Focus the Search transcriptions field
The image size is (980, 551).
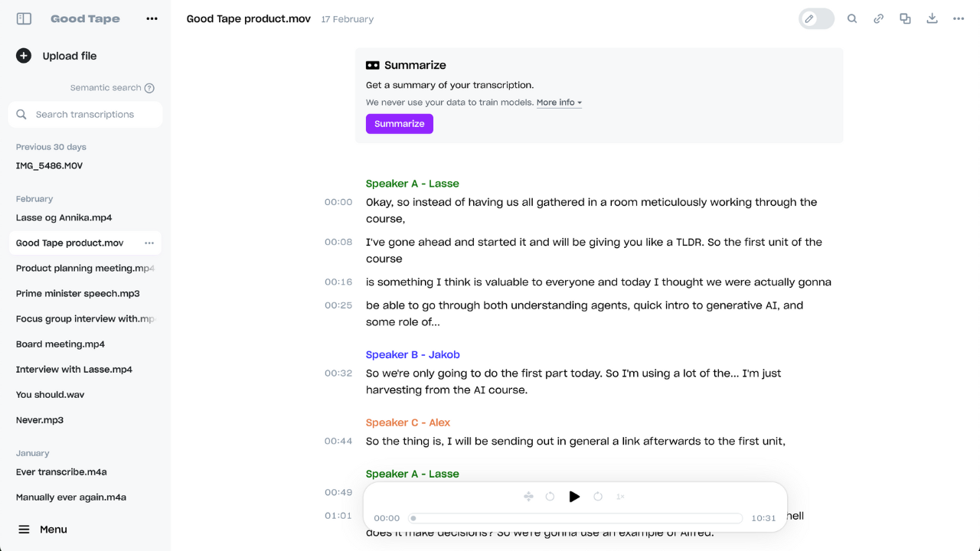(85, 115)
